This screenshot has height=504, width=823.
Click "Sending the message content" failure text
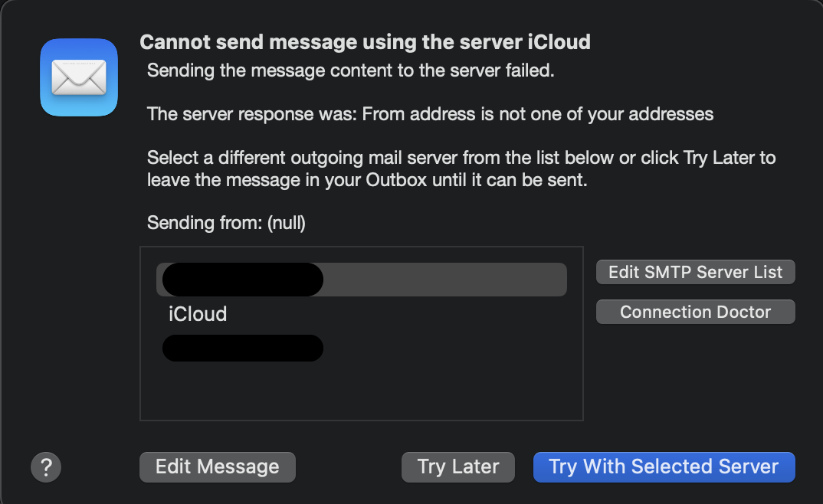coord(349,71)
